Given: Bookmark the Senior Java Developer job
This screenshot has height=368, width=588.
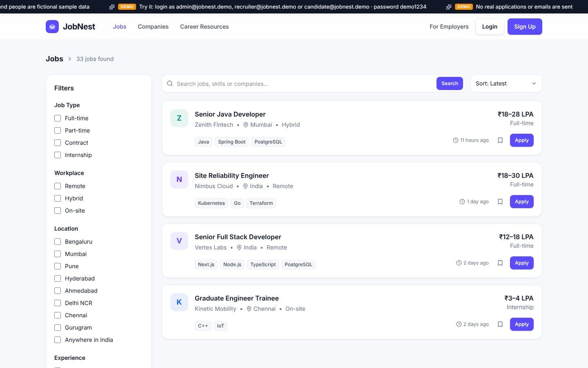Looking at the screenshot, I should click(500, 140).
